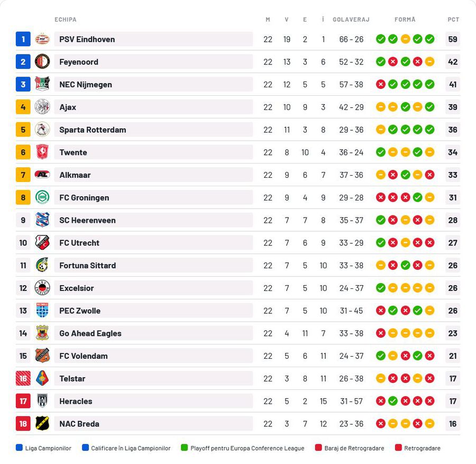Viewport: 476px width, 464px height.
Task: Open the Fortuna Sittard team page
Action: [x=87, y=266]
